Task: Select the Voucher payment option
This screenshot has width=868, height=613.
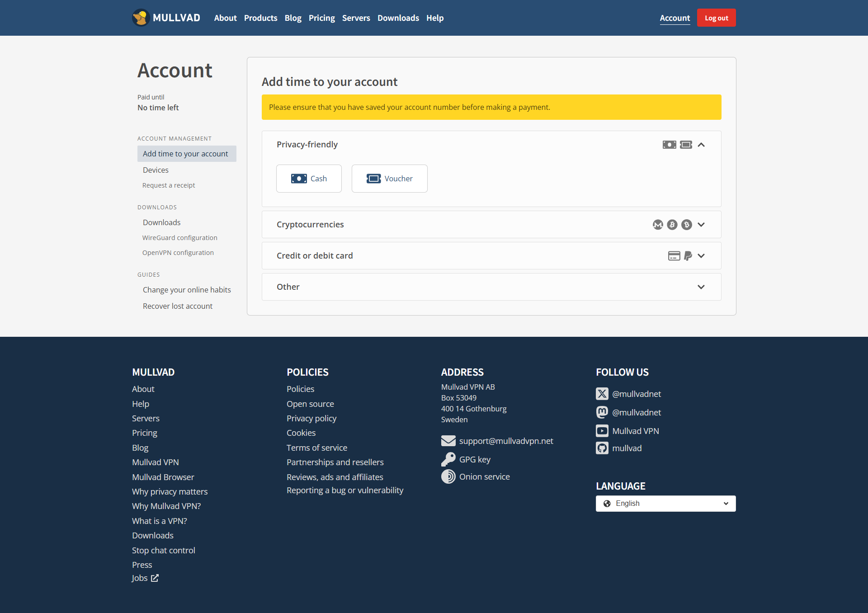Action: coord(389,179)
